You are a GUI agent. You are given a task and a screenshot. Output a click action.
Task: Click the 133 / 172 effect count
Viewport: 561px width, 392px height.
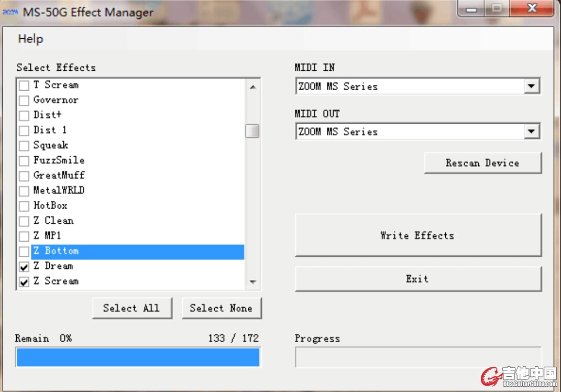click(x=233, y=339)
